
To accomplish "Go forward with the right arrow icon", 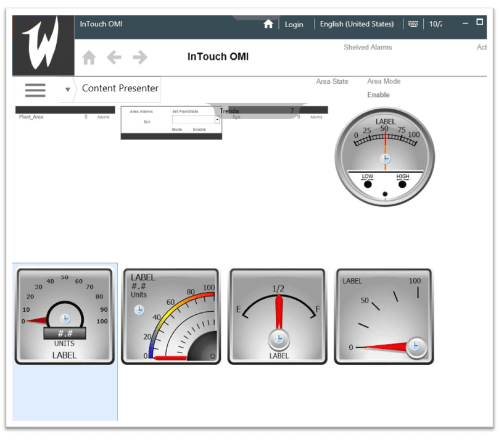I will coord(140,57).
